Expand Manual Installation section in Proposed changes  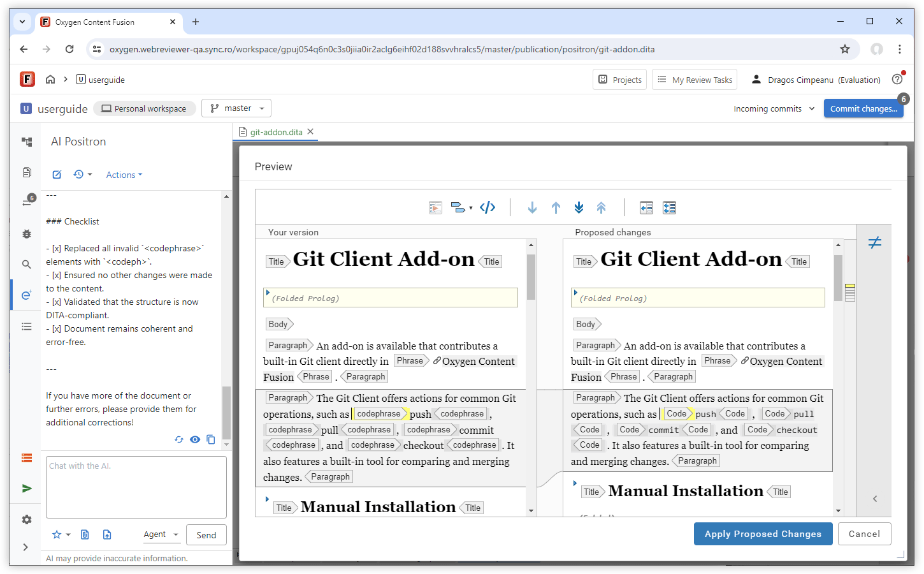(575, 483)
